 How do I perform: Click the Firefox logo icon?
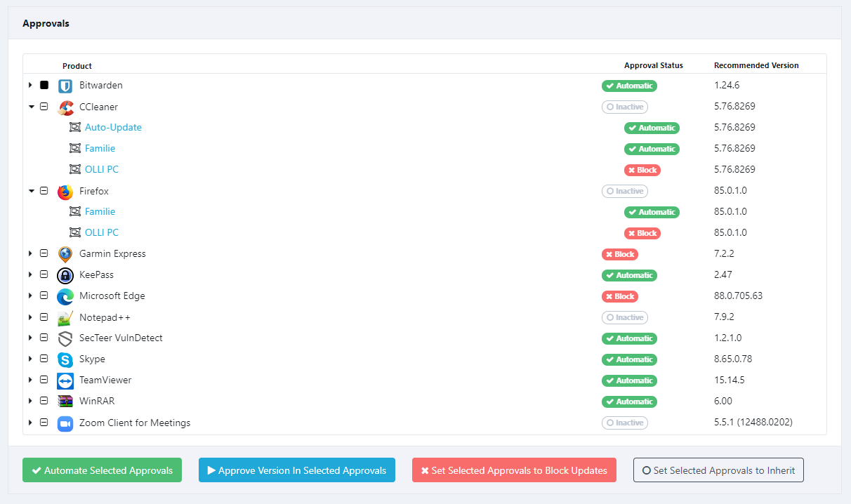pos(65,192)
